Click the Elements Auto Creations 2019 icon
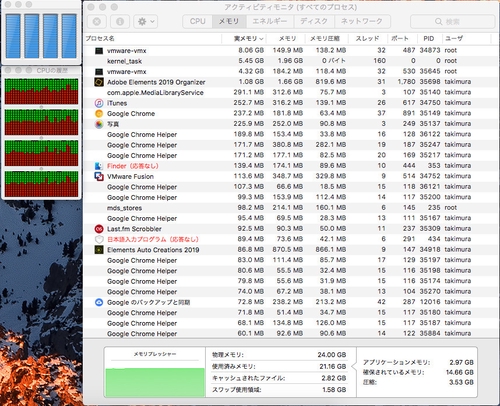This screenshot has width=500, height=406. 99,250
